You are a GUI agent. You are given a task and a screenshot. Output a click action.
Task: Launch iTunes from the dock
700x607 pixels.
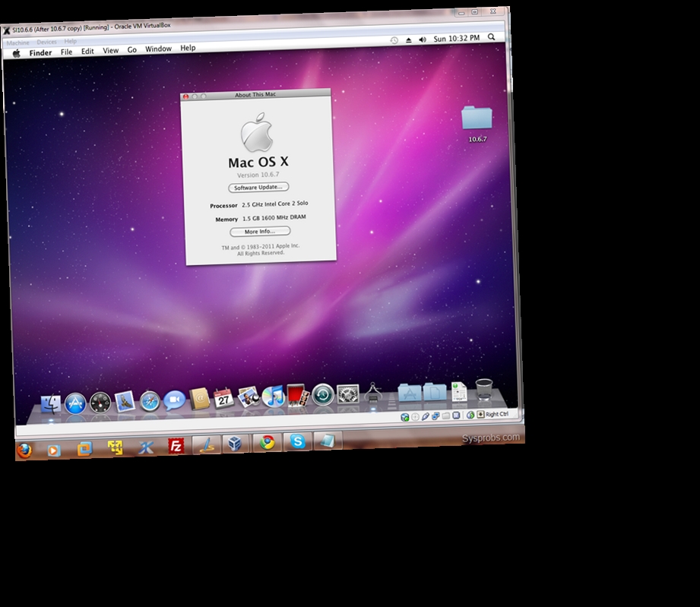click(273, 397)
